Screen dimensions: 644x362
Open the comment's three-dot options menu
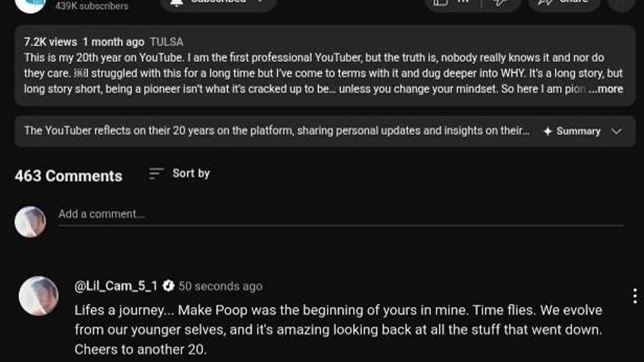click(635, 296)
